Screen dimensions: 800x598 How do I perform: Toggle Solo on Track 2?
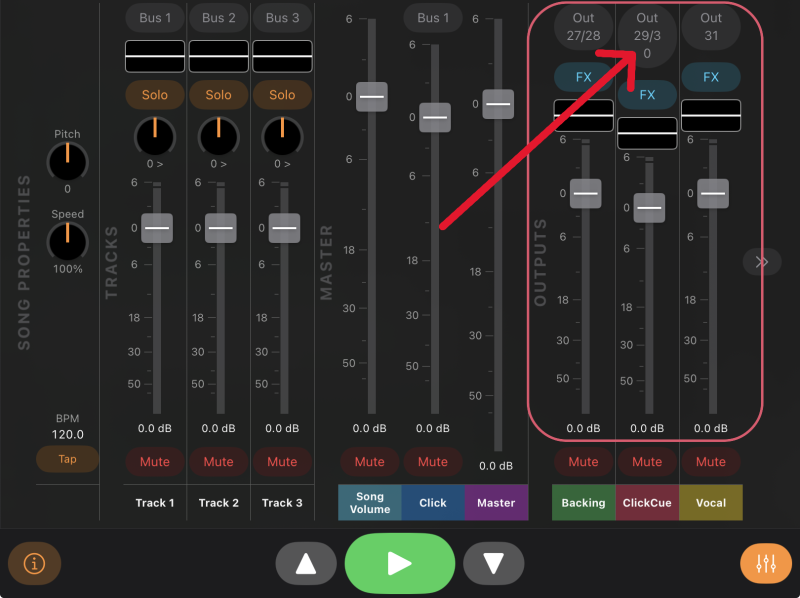tap(218, 95)
